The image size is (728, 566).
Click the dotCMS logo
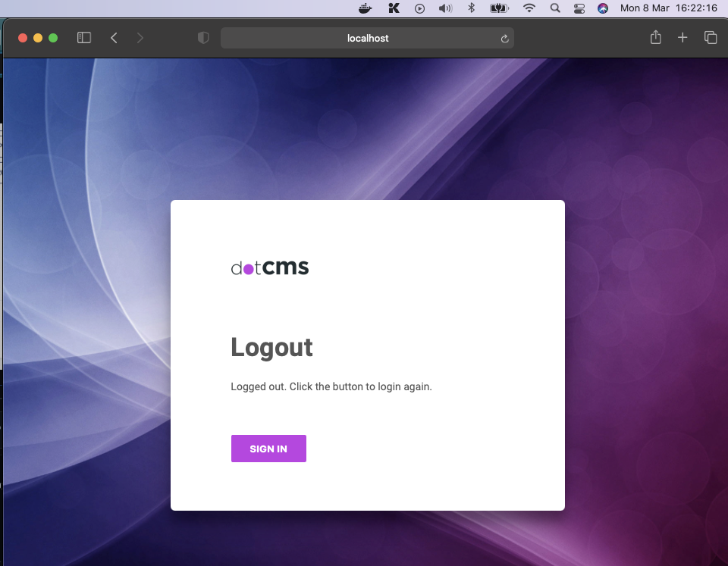point(270,267)
